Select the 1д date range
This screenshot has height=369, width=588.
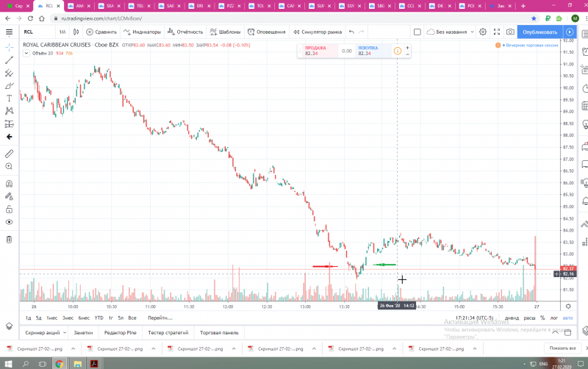28,318
